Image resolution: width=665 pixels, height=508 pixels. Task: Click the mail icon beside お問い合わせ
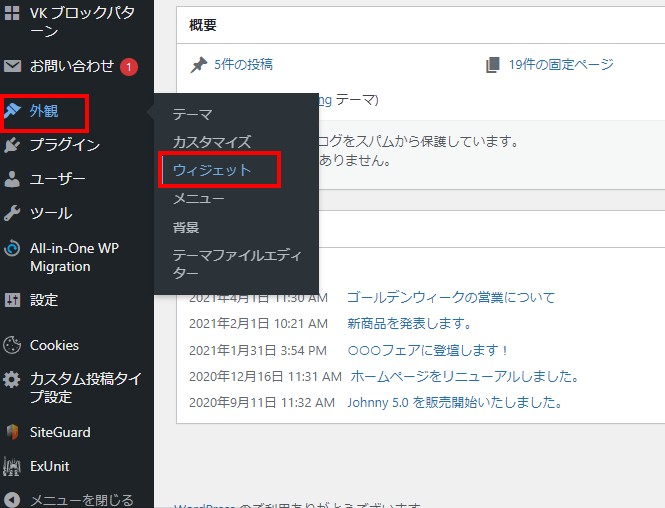coord(13,67)
